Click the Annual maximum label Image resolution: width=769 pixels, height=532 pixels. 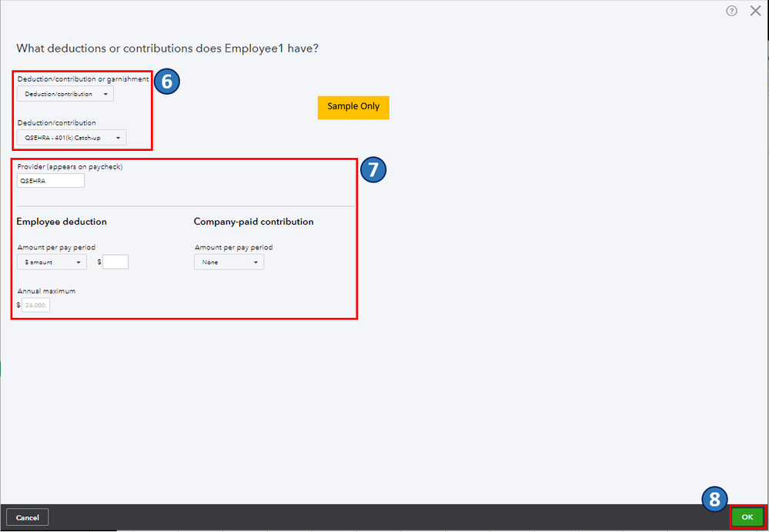click(x=47, y=291)
